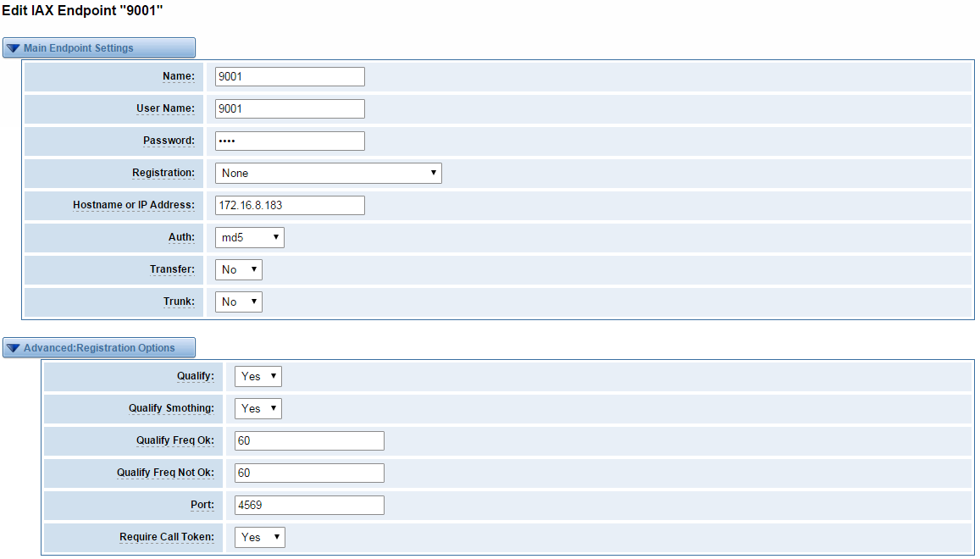Collapse the Advanced:Registration Options section

tap(99, 347)
